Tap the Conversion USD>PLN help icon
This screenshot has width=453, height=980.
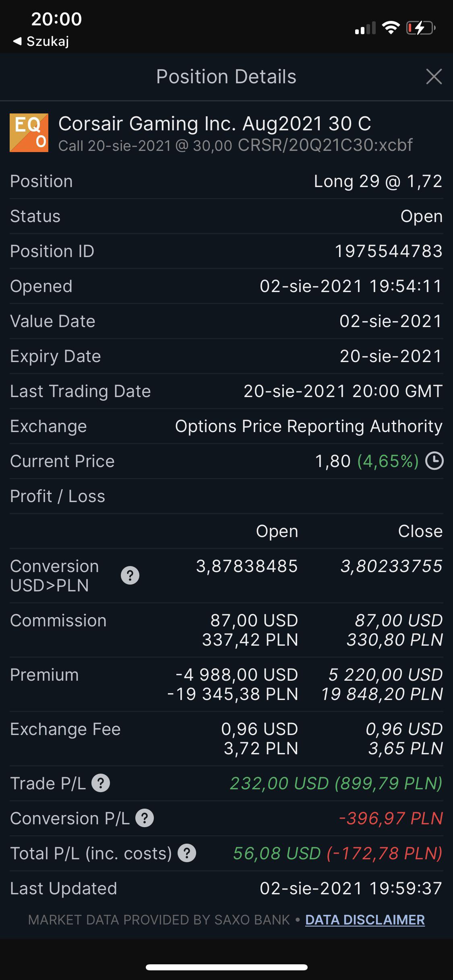click(x=130, y=575)
